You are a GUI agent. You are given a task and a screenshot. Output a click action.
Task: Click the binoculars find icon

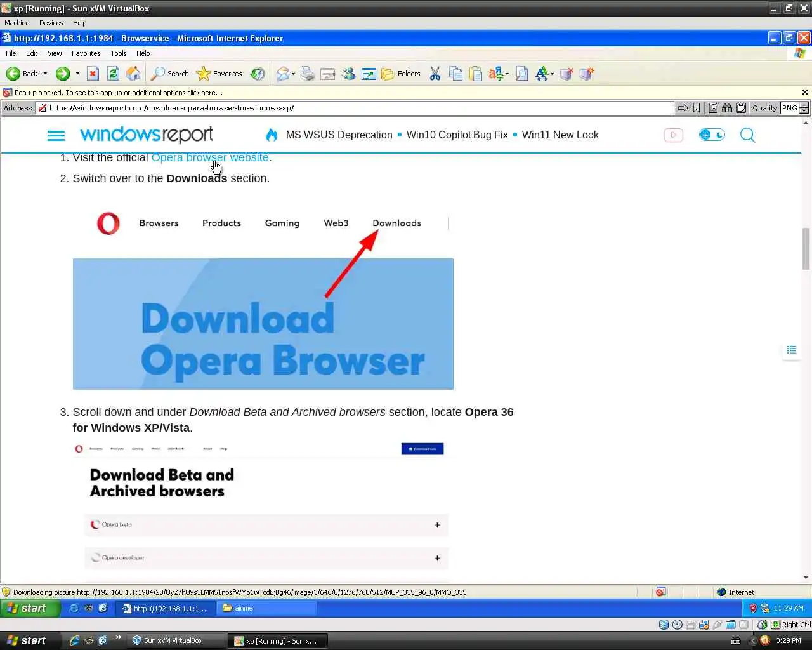[x=727, y=108]
